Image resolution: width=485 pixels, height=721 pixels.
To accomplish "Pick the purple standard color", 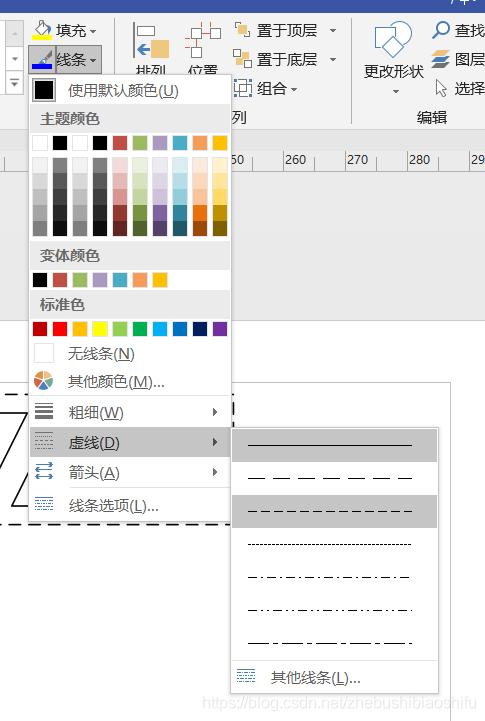I will 220,329.
